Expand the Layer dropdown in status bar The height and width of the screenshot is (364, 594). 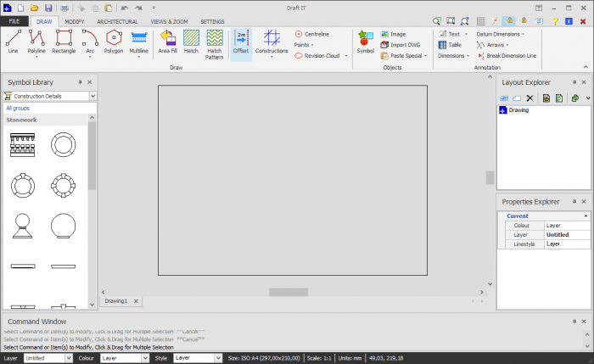[69, 358]
